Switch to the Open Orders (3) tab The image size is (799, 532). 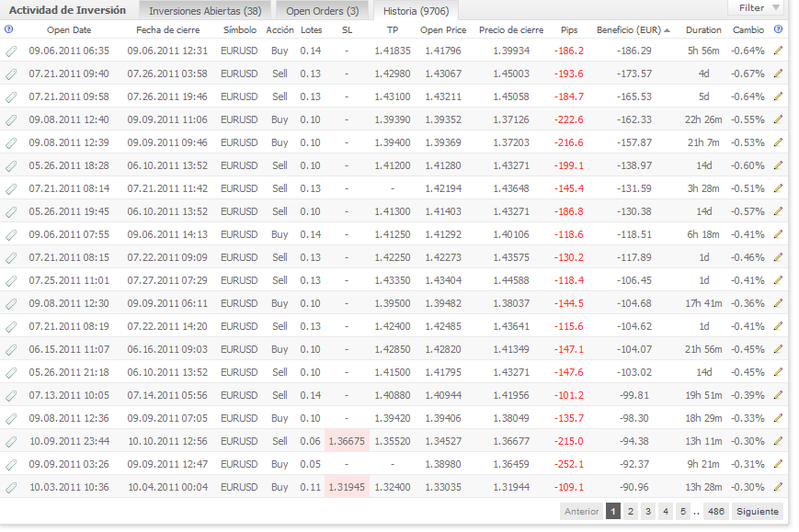point(322,11)
